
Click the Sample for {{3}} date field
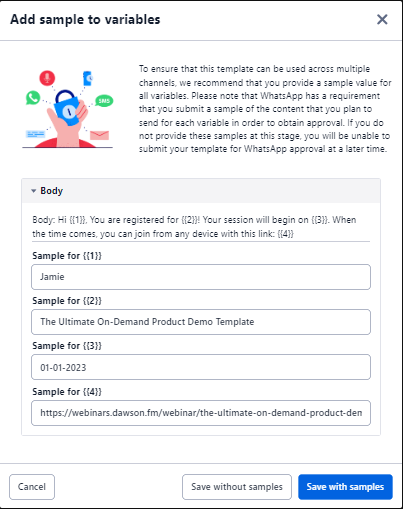(201, 367)
